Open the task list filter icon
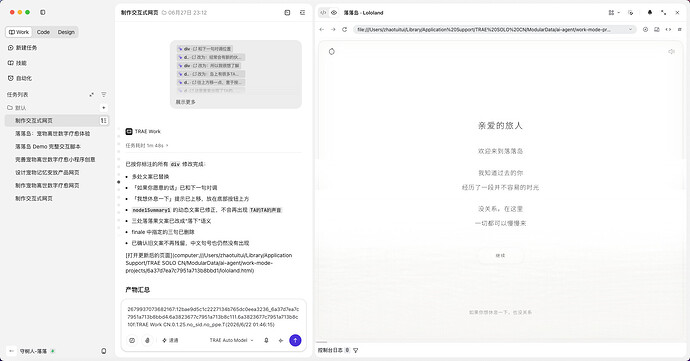The image size is (690, 361). [103, 95]
